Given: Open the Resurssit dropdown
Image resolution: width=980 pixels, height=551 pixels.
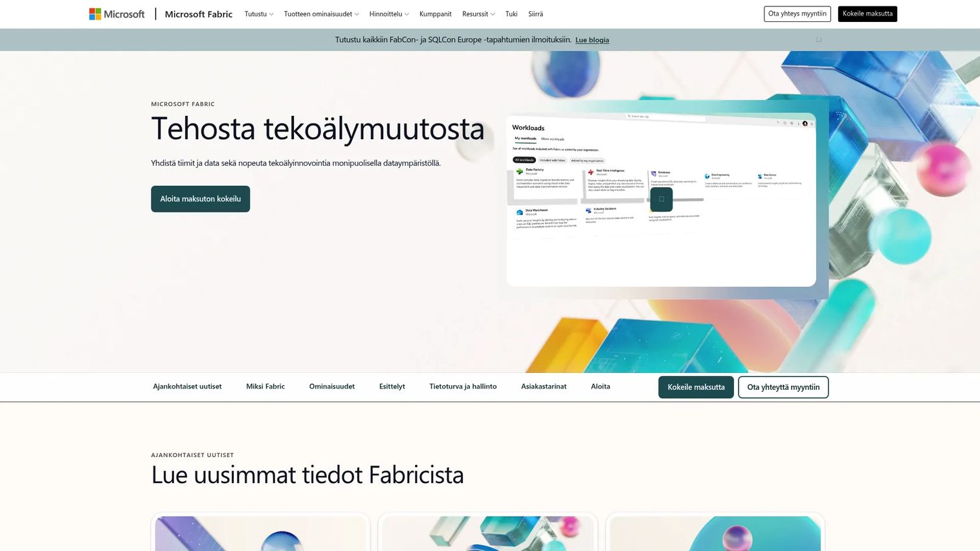Looking at the screenshot, I should [x=478, y=14].
